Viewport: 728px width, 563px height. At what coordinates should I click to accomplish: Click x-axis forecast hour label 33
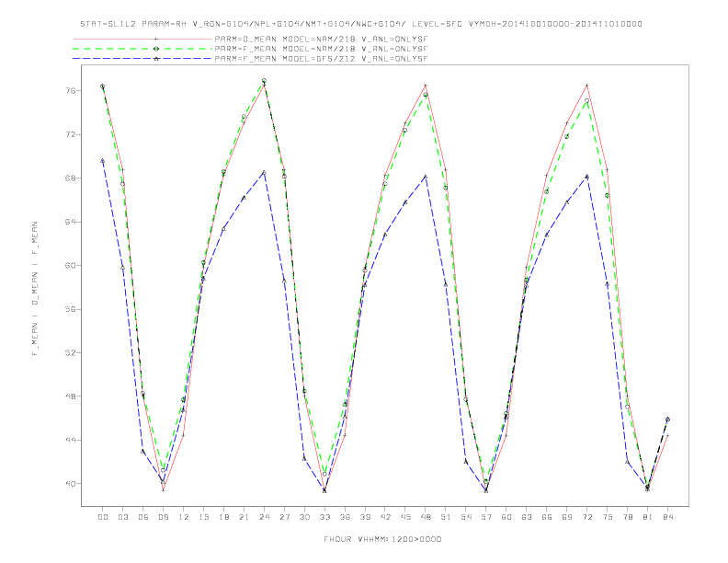point(324,517)
